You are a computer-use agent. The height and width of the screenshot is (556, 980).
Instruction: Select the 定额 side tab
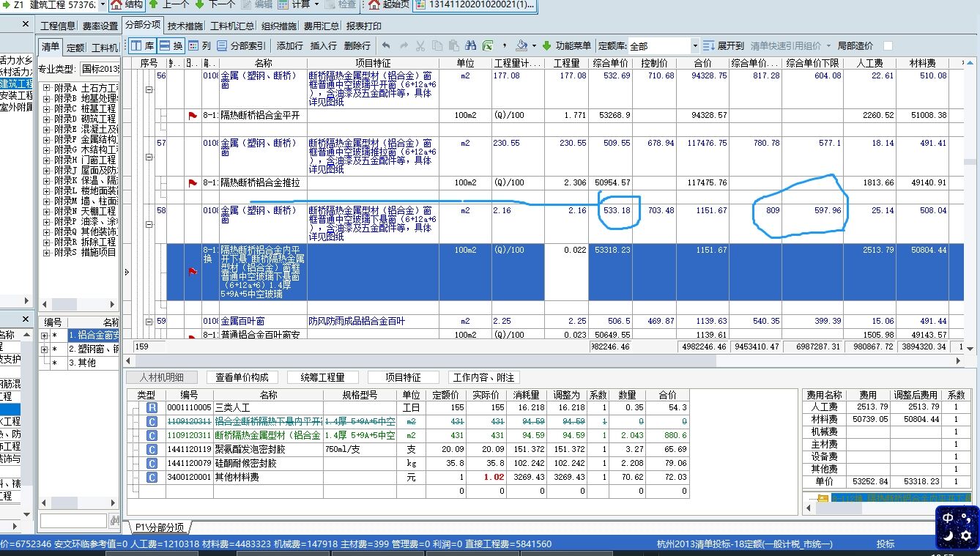click(x=75, y=48)
